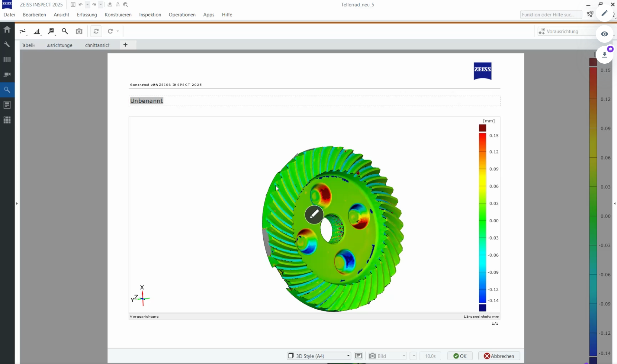Expand right panel with small arrow handle
The image size is (617, 364).
(614, 204)
